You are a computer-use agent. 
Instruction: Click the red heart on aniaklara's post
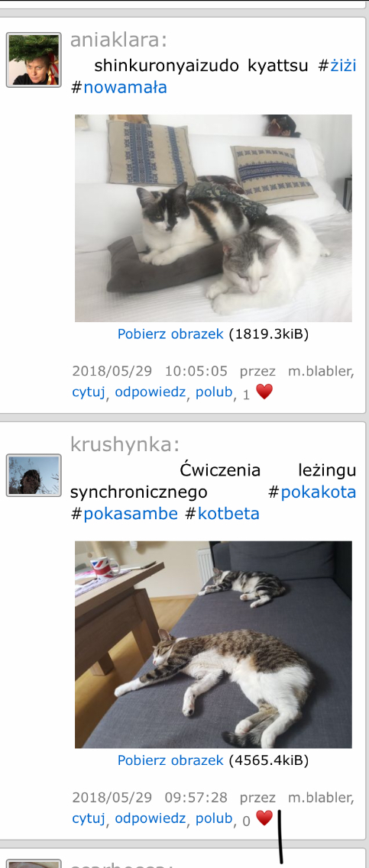[x=264, y=392]
